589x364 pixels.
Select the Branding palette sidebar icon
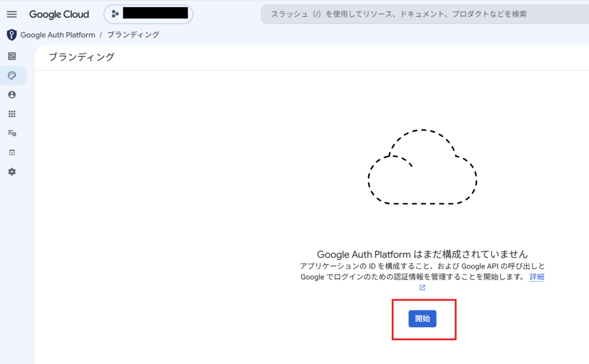coord(12,75)
